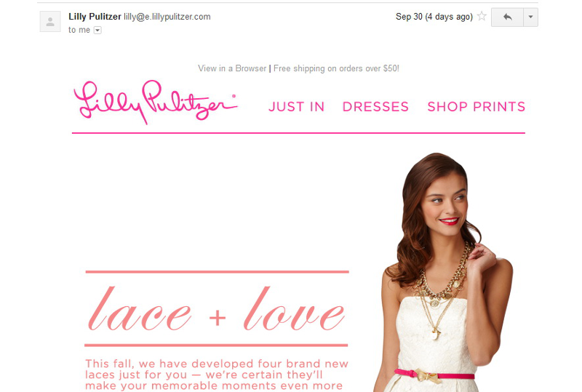This screenshot has height=392, width=582.
Task: Star this Lilly Pulitzer email
Action: tap(482, 16)
